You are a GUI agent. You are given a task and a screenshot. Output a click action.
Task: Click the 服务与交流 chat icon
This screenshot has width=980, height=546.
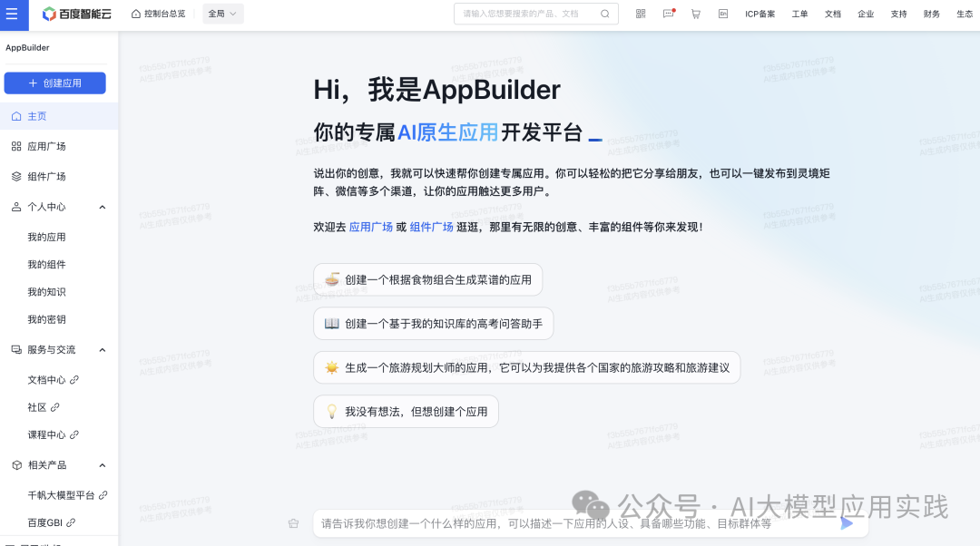[x=16, y=350]
